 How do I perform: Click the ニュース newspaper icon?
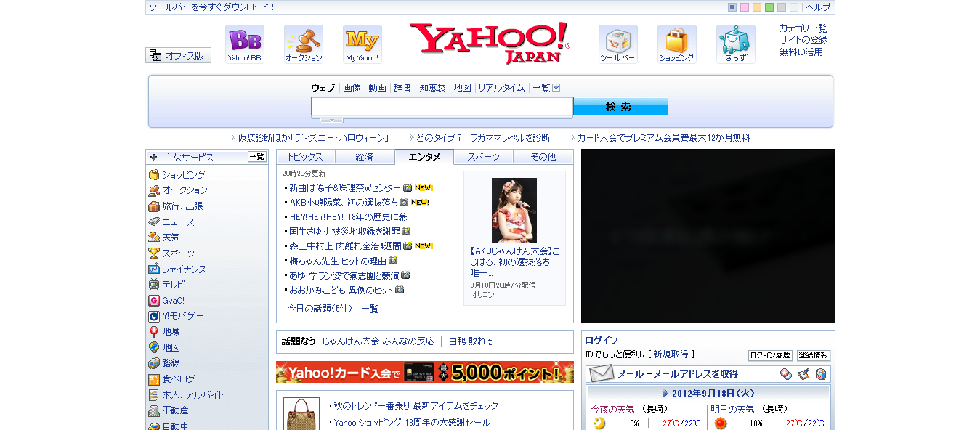[154, 222]
